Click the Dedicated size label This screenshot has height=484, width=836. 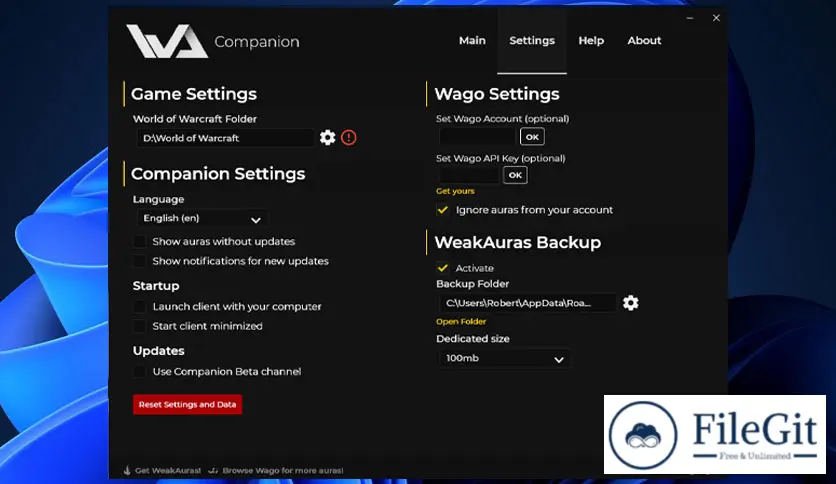click(x=473, y=338)
